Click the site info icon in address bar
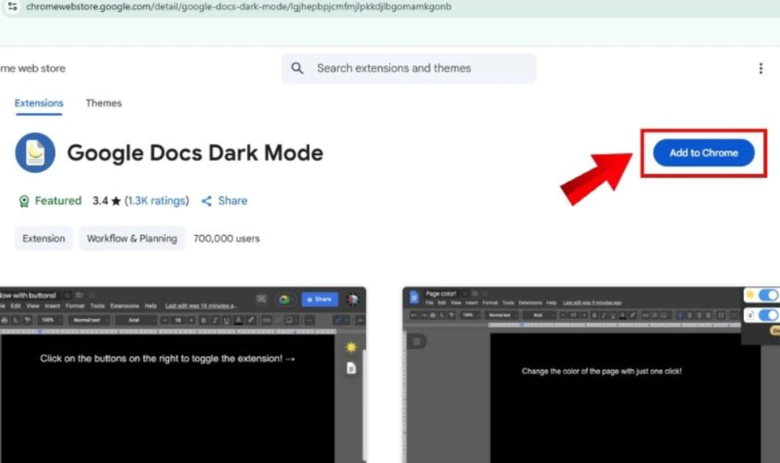 pyautogui.click(x=12, y=6)
